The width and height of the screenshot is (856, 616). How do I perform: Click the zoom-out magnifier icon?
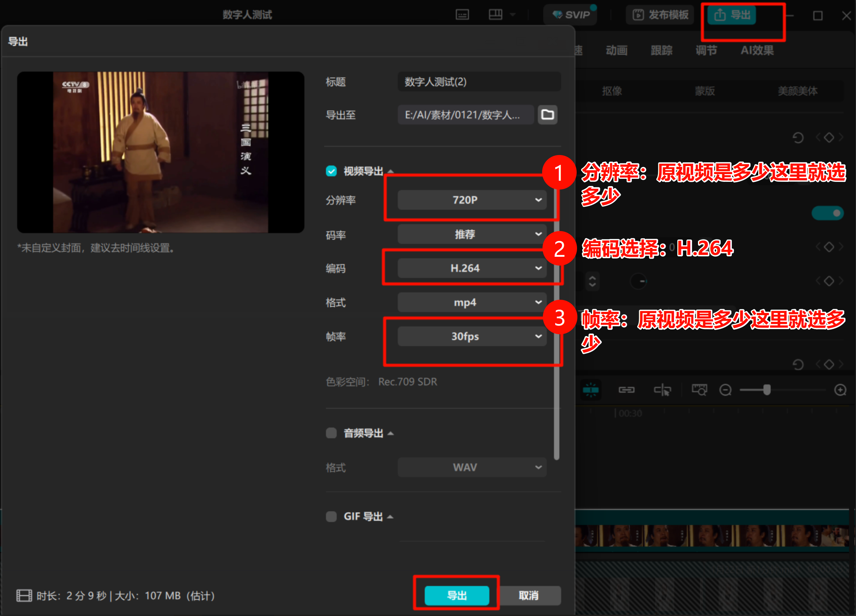pyautogui.click(x=725, y=390)
